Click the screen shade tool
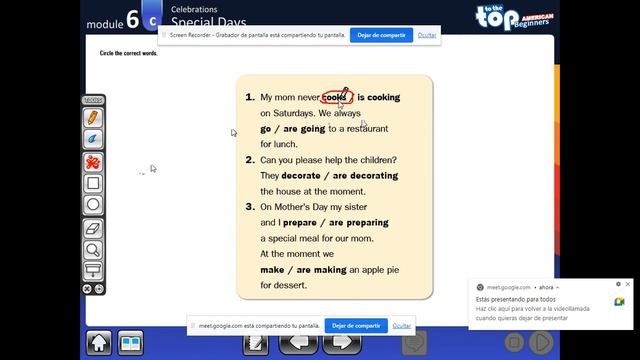The width and height of the screenshot is (640, 360). pyautogui.click(x=93, y=270)
